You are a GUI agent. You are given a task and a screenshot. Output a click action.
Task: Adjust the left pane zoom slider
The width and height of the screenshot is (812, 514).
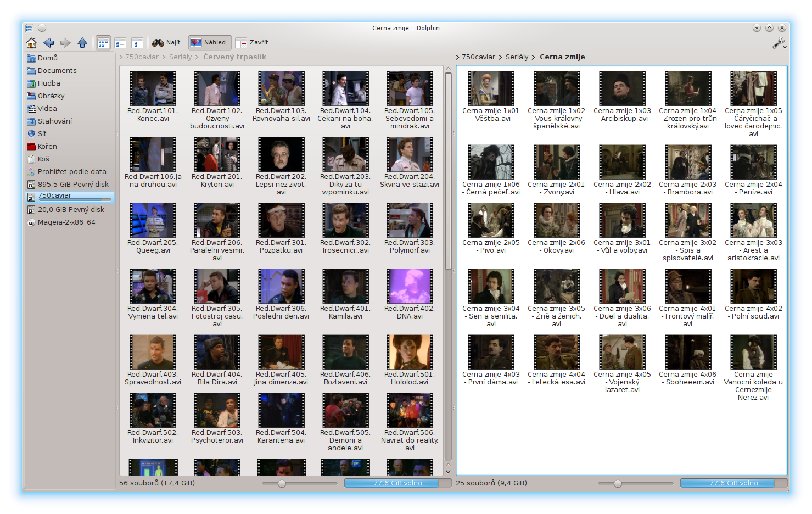(282, 484)
